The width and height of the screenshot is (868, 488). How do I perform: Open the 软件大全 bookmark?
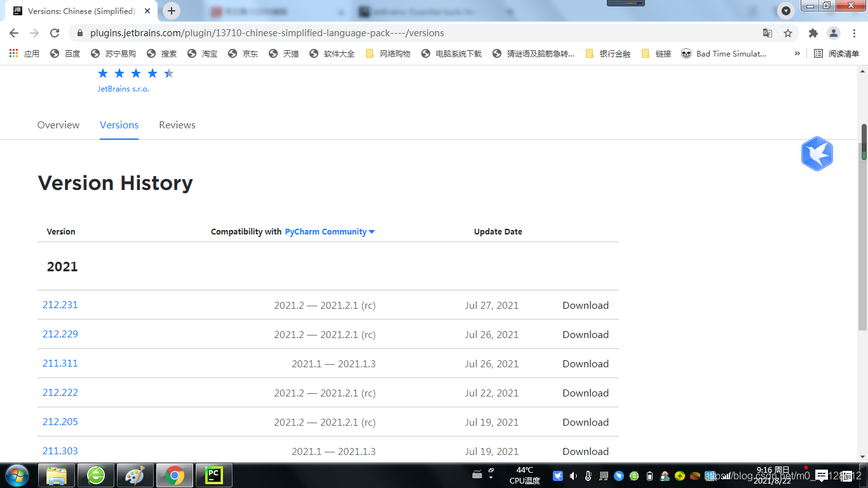coord(332,53)
